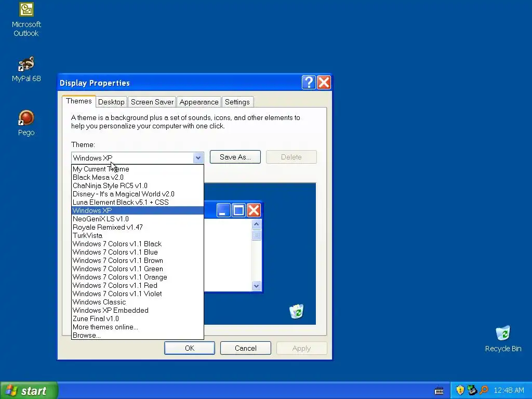The image size is (532, 399).
Task: Click the Browse... entry in theme list
Action: [x=137, y=335]
